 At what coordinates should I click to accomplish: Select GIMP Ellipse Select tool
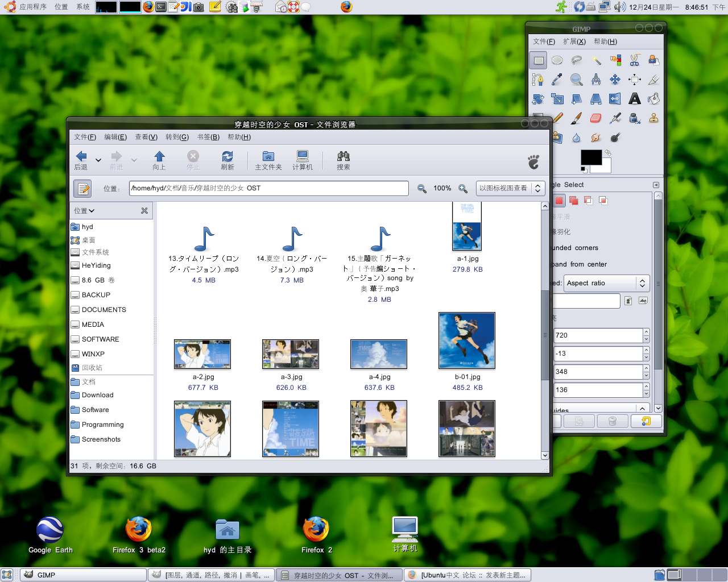pyautogui.click(x=557, y=60)
